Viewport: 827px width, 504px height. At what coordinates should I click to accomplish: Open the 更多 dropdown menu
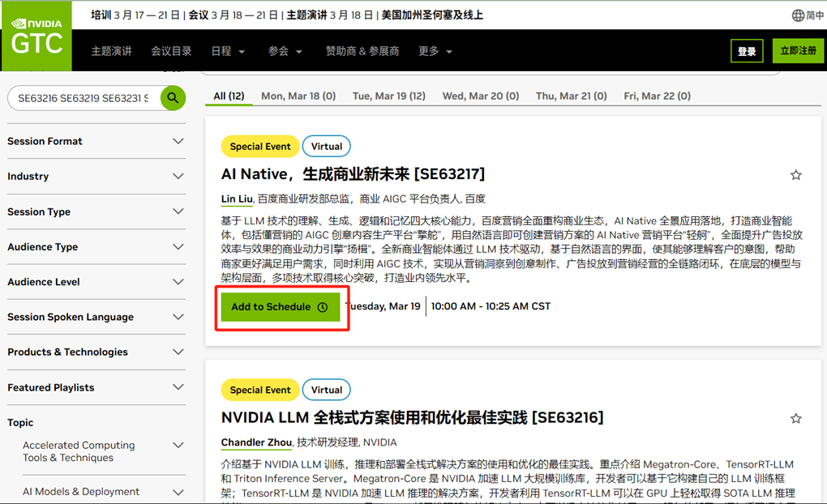coord(435,50)
